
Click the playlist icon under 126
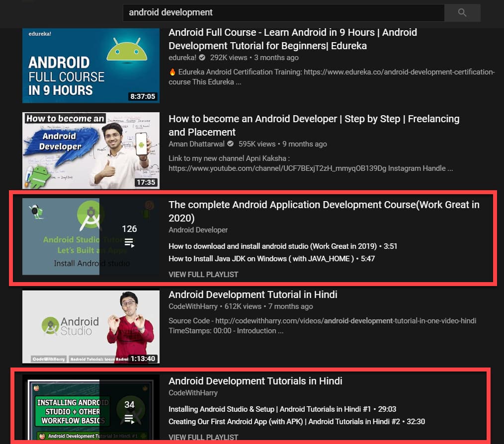click(129, 242)
